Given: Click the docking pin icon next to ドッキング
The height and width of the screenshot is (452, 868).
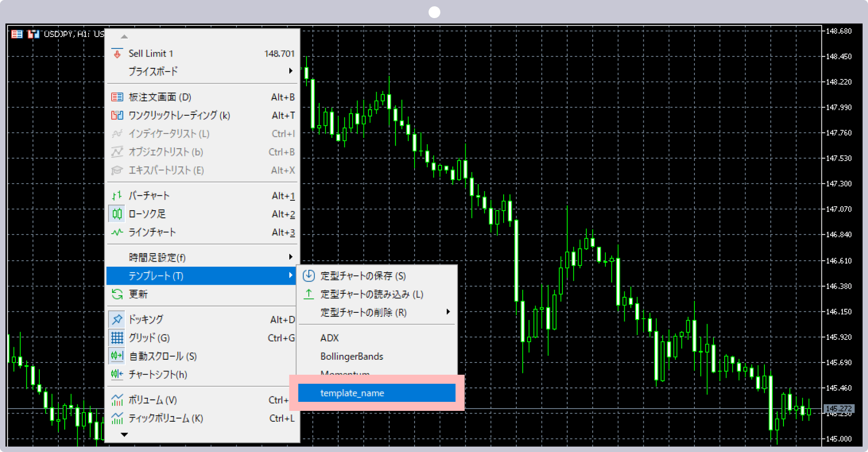Looking at the screenshot, I should point(117,319).
